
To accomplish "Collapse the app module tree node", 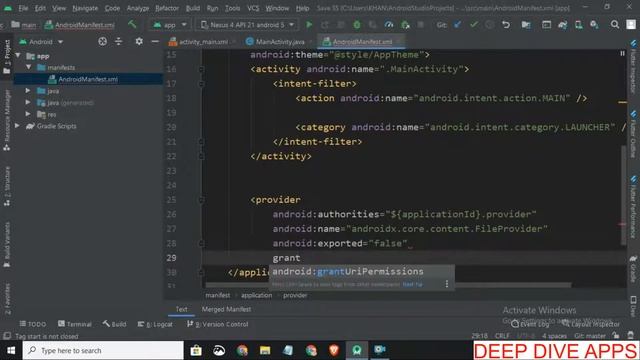I will (18, 56).
